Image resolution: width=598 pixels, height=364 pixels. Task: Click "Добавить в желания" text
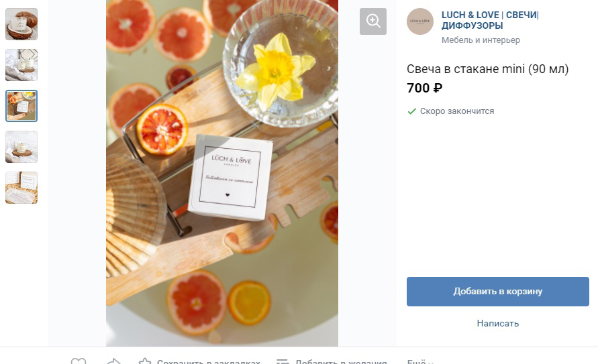click(x=341, y=362)
